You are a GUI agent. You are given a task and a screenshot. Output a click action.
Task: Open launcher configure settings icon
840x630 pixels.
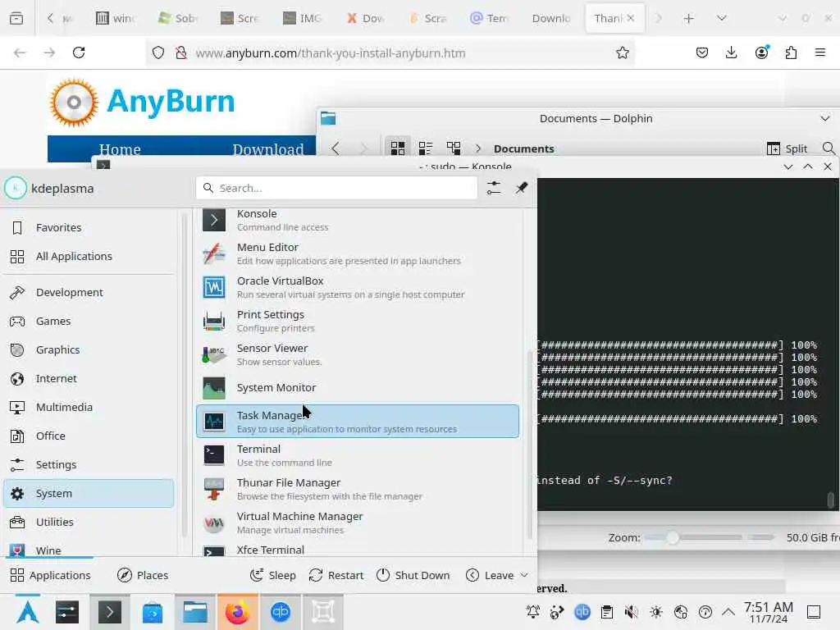point(494,188)
